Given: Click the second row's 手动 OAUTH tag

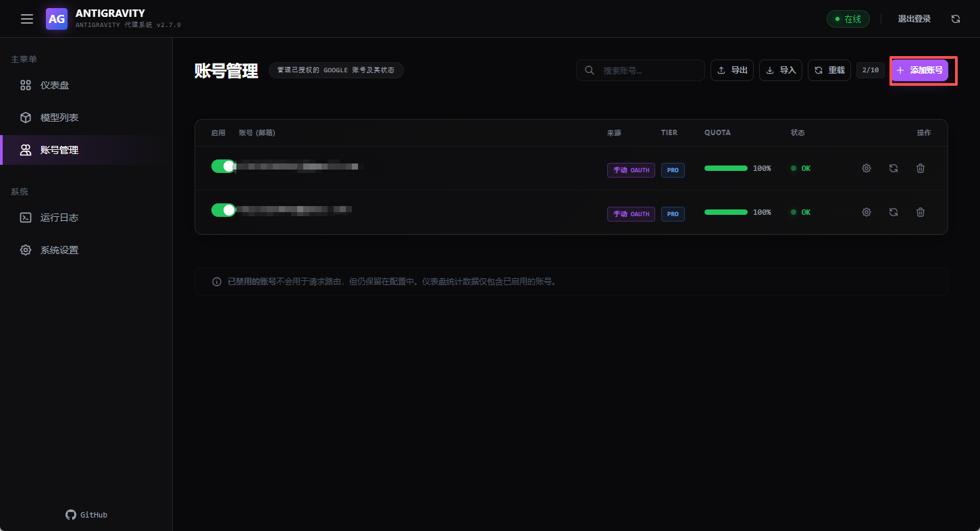Looking at the screenshot, I should coord(631,214).
